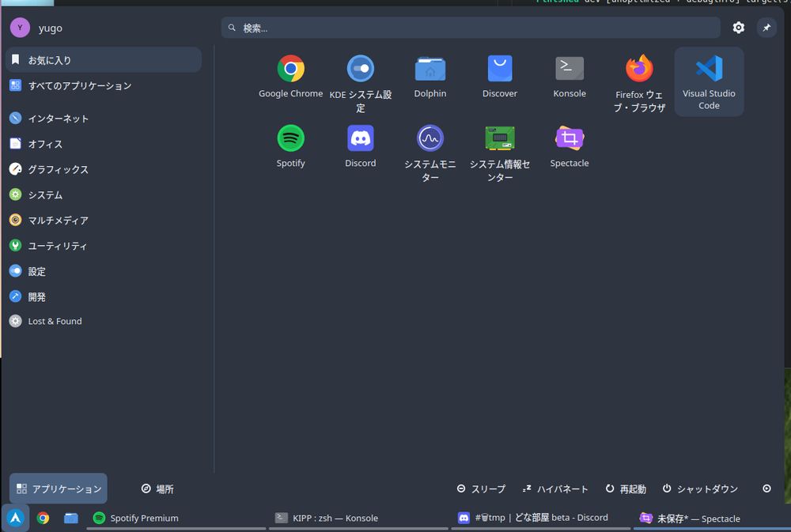Click ハイバネート button
Screen dimensions: 791x532
(555, 489)
